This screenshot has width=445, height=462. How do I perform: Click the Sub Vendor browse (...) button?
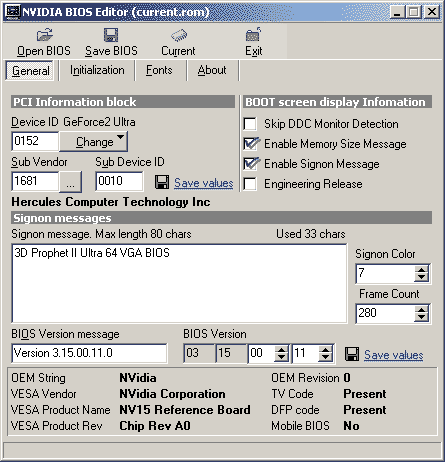pos(70,182)
